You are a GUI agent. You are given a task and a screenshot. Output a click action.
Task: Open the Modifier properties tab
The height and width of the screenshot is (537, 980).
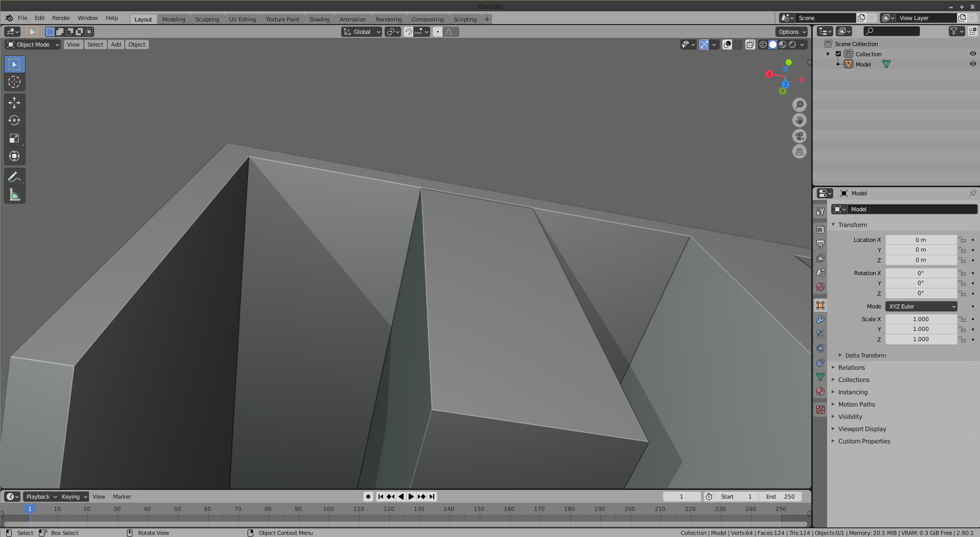click(820, 320)
